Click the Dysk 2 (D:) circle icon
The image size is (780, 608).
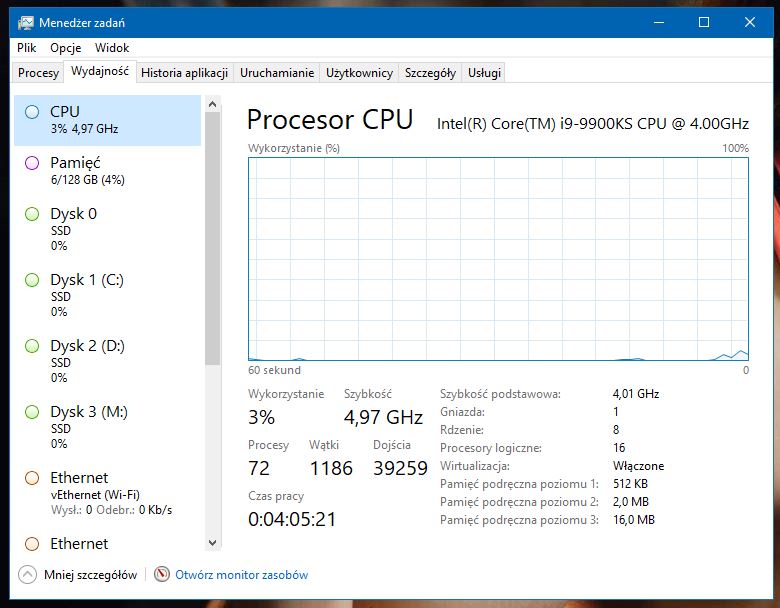(x=32, y=346)
